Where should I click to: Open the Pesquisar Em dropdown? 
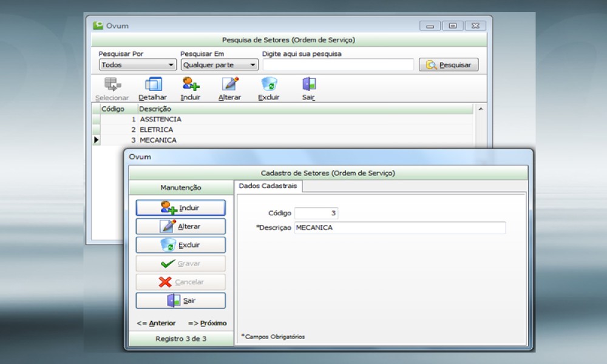(220, 65)
